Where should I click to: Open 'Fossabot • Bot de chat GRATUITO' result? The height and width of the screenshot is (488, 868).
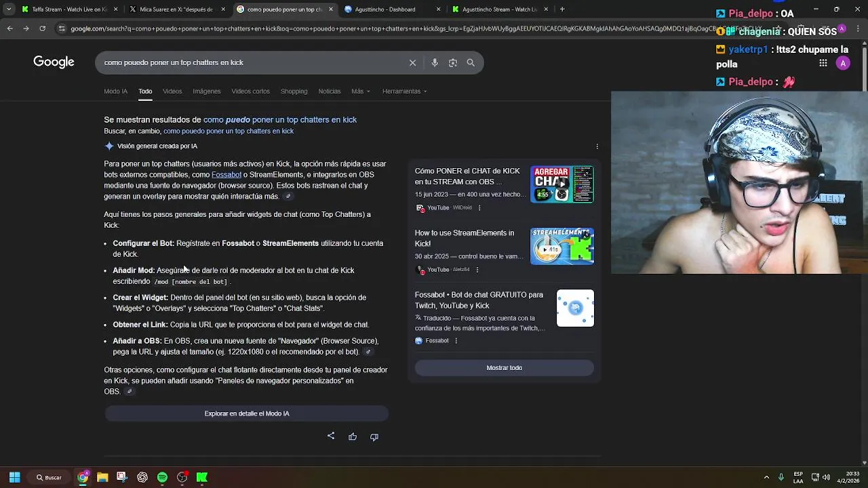point(479,300)
